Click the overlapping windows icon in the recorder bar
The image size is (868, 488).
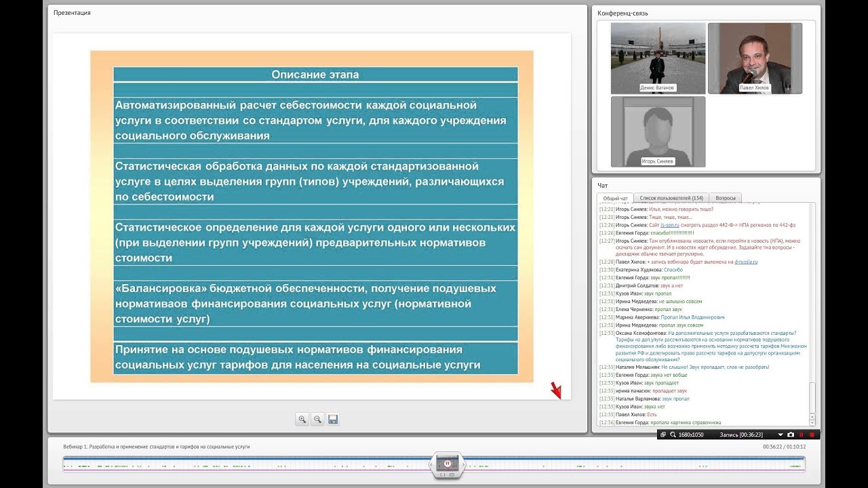tap(663, 434)
